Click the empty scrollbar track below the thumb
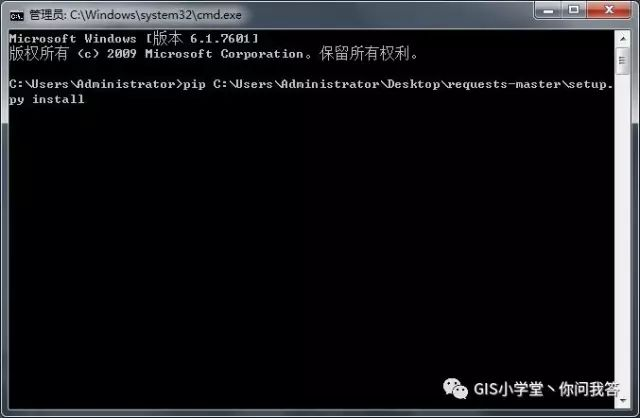Screen dimensions: 640x418 tap(622, 233)
